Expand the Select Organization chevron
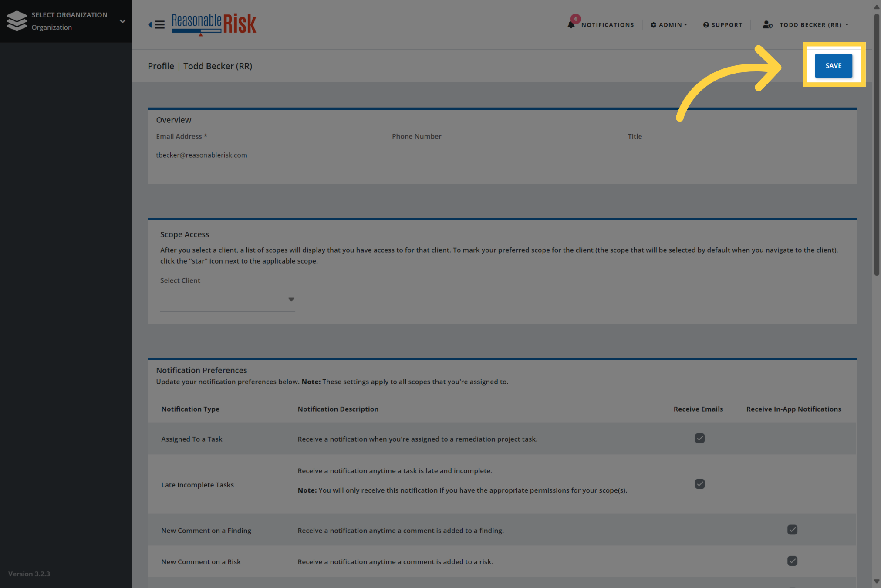The height and width of the screenshot is (588, 881). [x=122, y=21]
